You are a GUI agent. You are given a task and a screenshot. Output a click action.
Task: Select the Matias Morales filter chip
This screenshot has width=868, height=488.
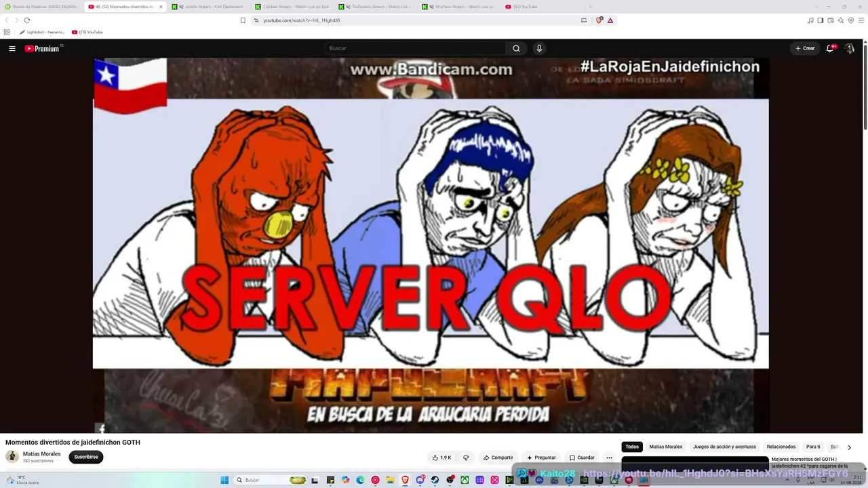(x=666, y=447)
